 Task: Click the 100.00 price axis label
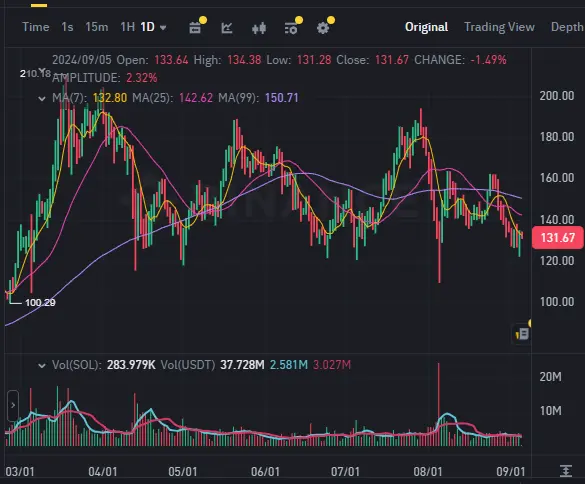click(557, 302)
